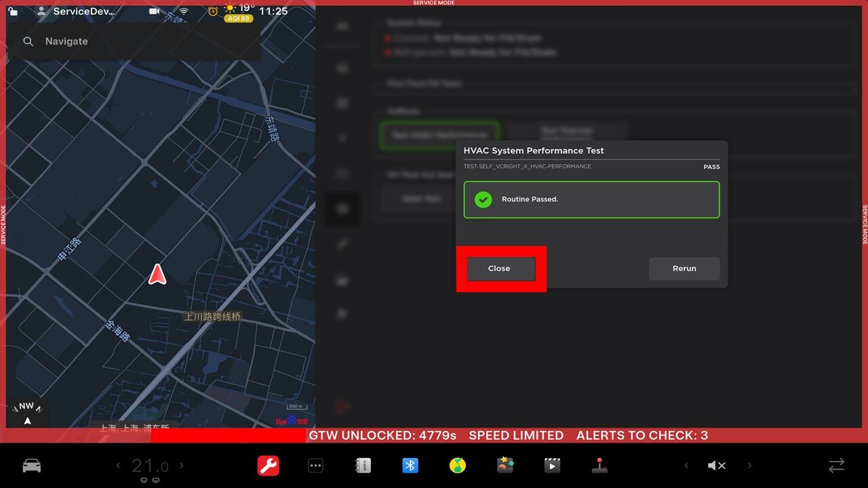
Task: Open the Toybox app in the dock
Action: pos(505,466)
